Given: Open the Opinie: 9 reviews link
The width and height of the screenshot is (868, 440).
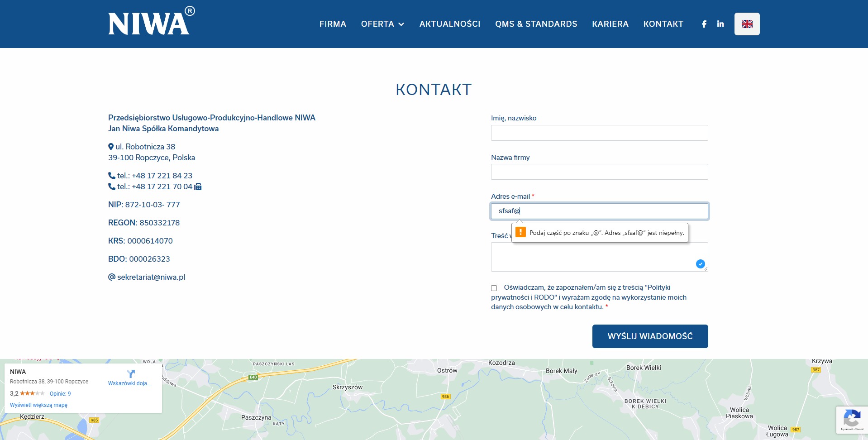Looking at the screenshot, I should tap(60, 394).
